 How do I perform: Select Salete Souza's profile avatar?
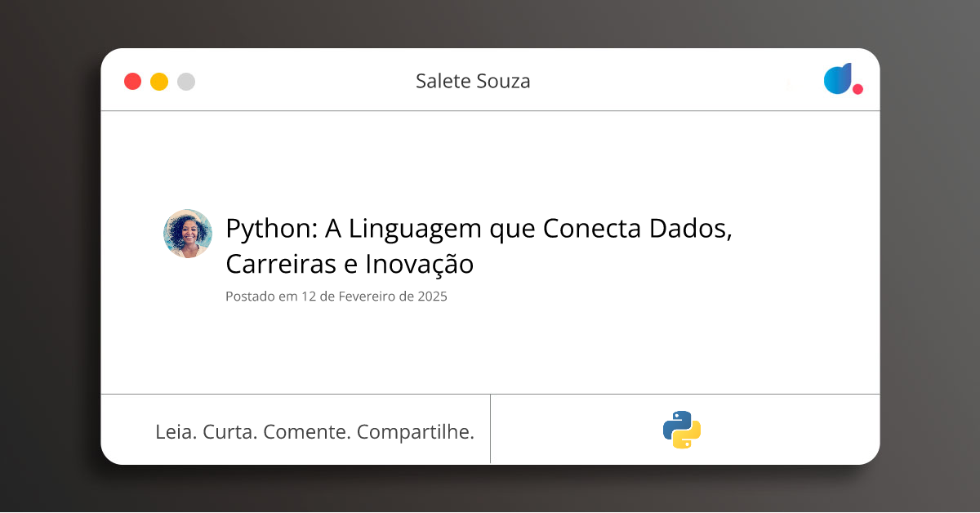187,234
